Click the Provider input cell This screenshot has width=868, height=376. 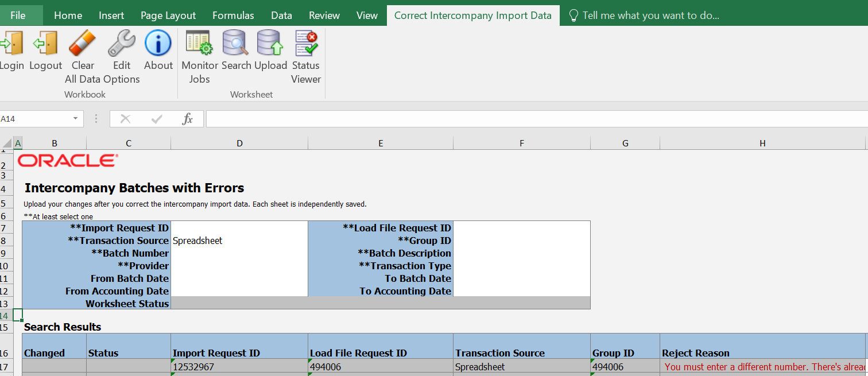coord(239,266)
